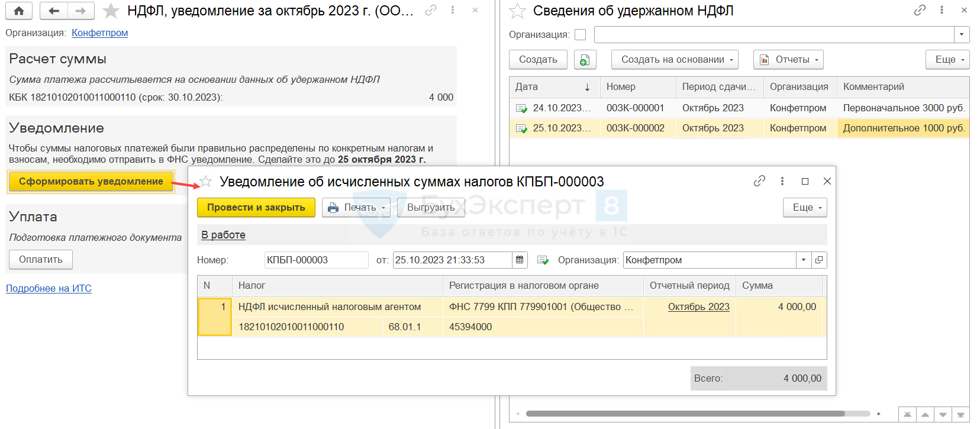Open the Печать menu
Screen dimensions: 980x429
click(x=356, y=208)
